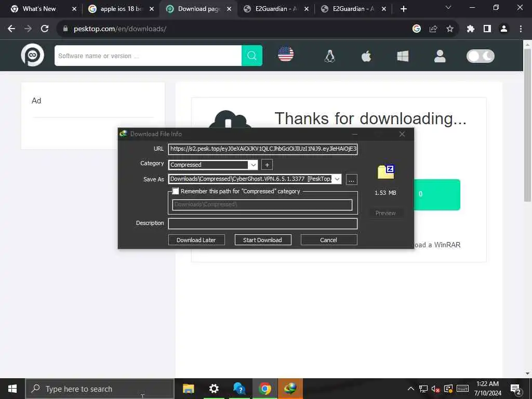Open the Get Help app in taskbar
Screen dimensions: 532x399
pos(239,389)
